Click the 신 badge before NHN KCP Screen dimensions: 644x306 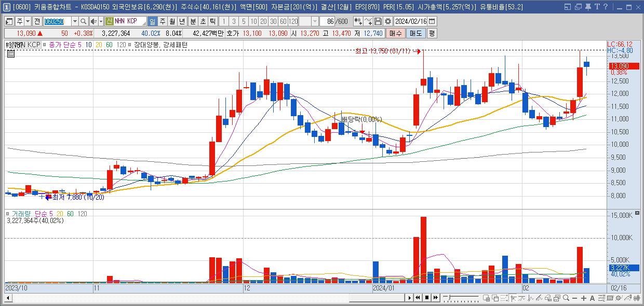tap(109, 21)
